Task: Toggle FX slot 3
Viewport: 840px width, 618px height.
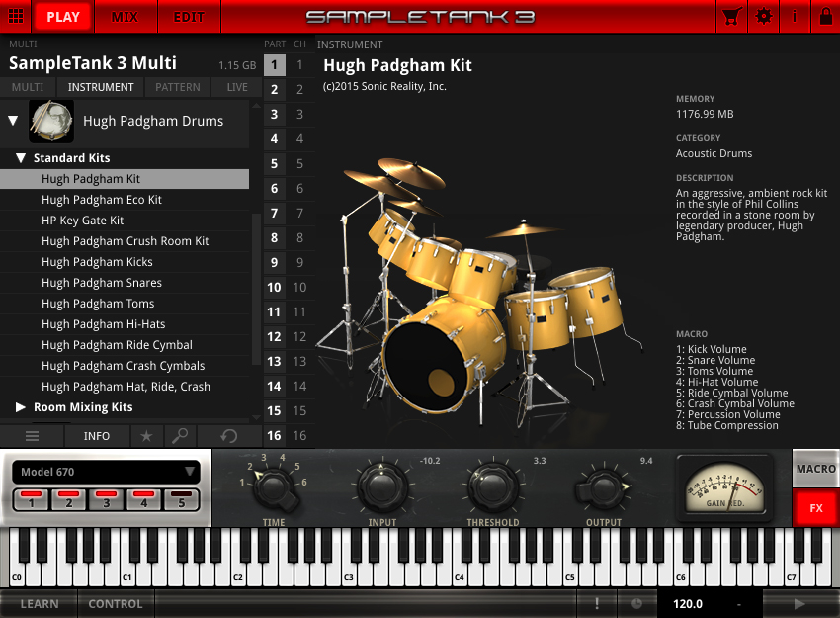Action: (106, 499)
